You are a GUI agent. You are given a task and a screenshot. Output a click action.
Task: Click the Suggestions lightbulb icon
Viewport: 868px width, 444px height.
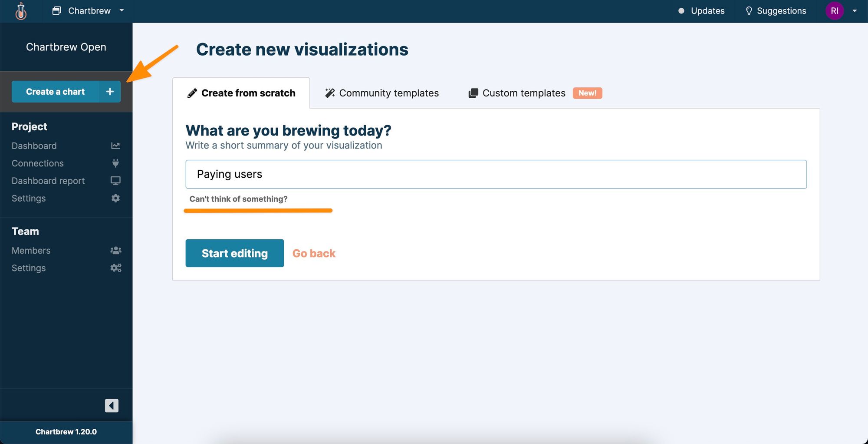coord(749,10)
